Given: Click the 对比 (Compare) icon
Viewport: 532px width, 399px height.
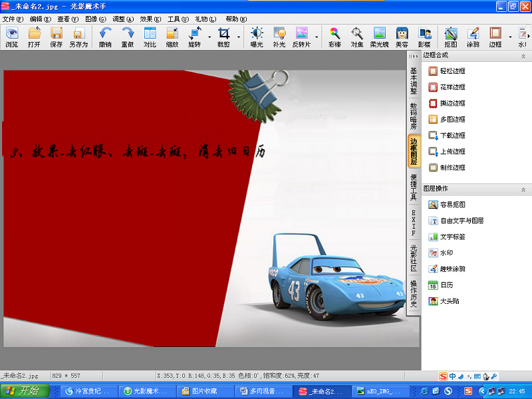Looking at the screenshot, I should [150, 37].
